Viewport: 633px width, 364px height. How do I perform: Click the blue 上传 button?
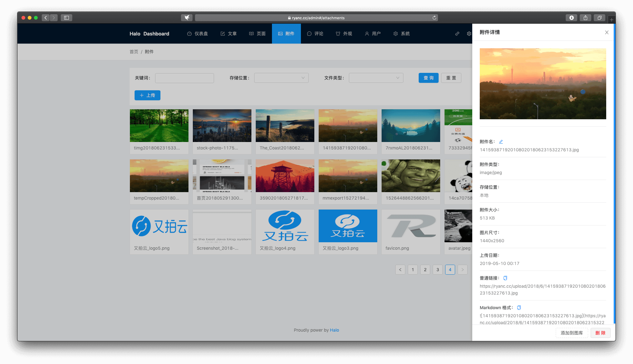point(147,95)
